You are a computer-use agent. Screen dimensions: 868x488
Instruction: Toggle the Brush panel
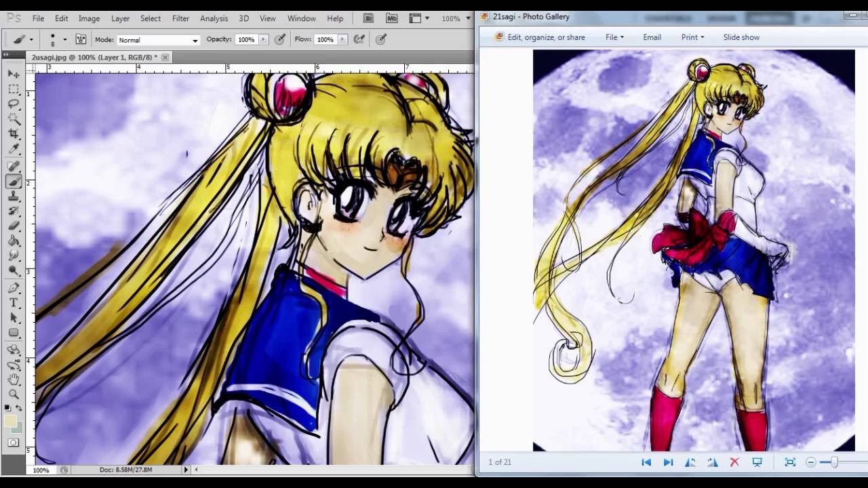[81, 39]
